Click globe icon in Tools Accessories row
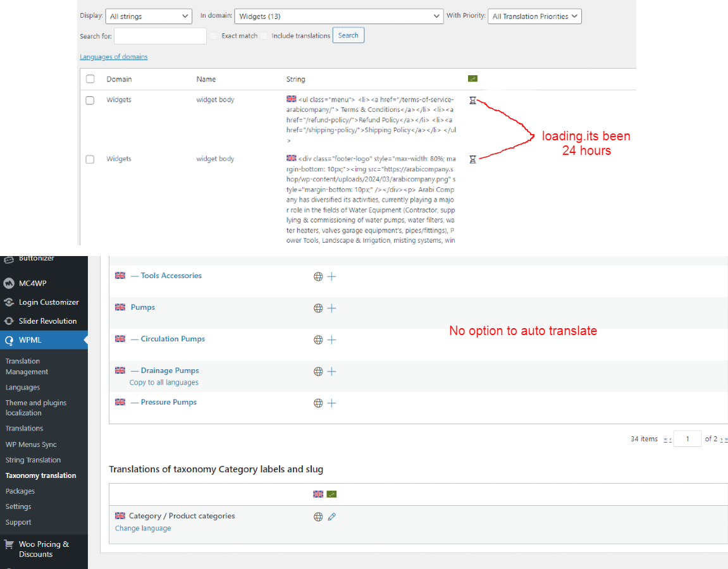The width and height of the screenshot is (728, 569). pos(318,277)
